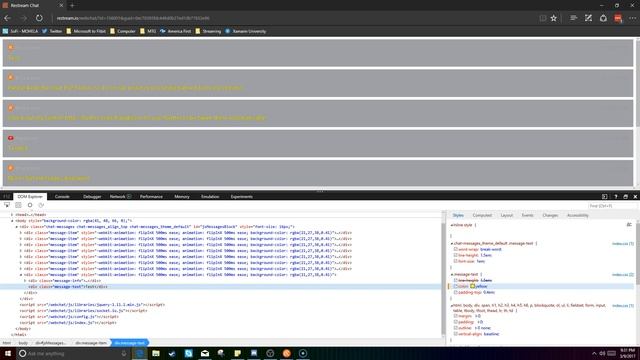Activate the Select element tool in DOM Explorer
Viewport: 640px width, 360px height.
7,205
